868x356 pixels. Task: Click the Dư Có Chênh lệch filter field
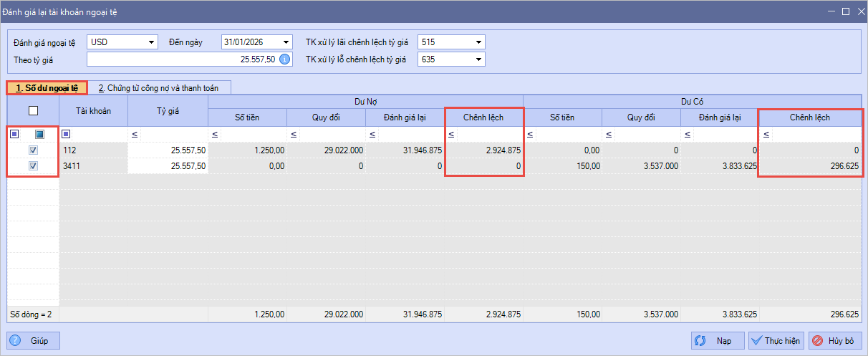click(816, 134)
